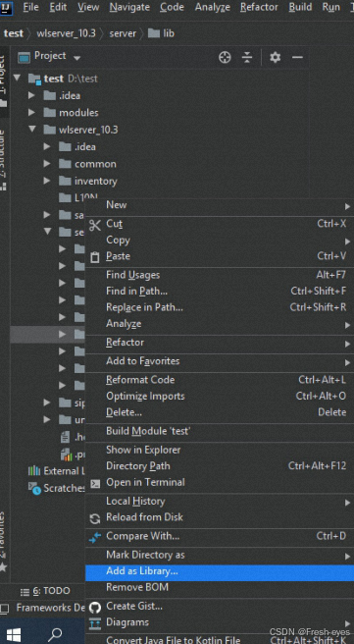The height and width of the screenshot is (644, 354).
Task: Choose Add to Favorites item
Action: point(220,361)
